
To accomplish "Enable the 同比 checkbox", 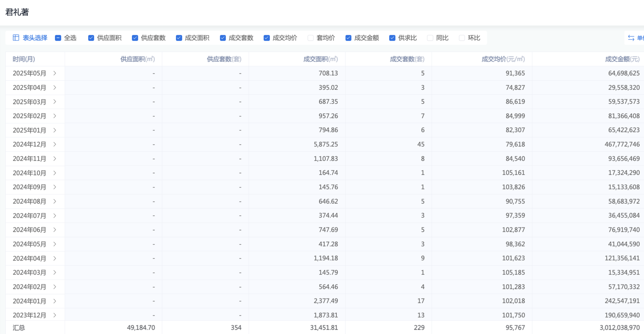I will coord(430,38).
